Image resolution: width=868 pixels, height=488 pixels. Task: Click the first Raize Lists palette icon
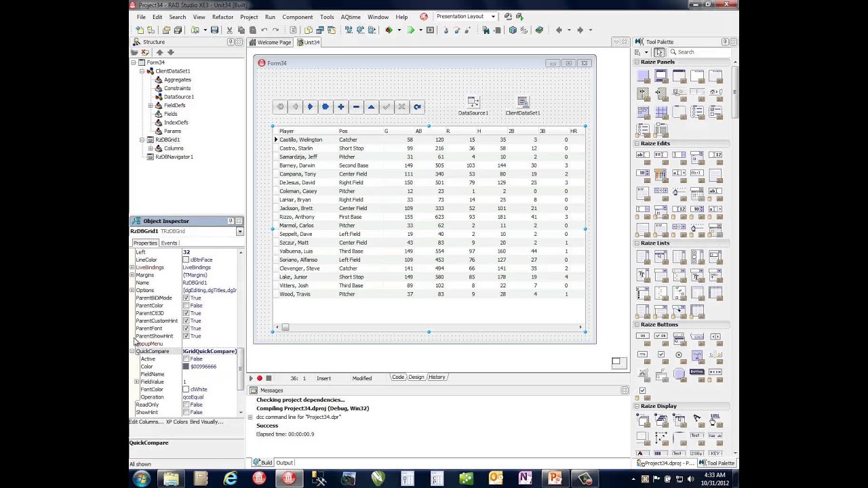pos(643,257)
